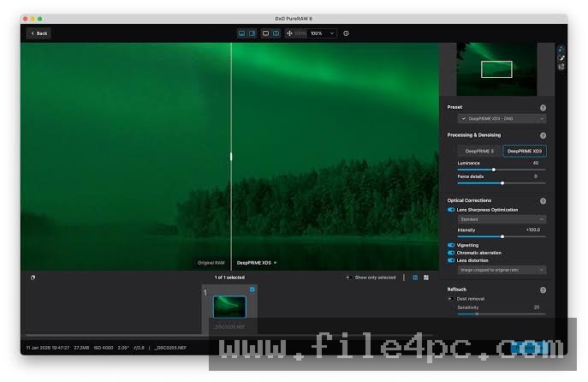The image size is (588, 382).
Task: Click the info icon in top toolbar
Action: point(346,33)
